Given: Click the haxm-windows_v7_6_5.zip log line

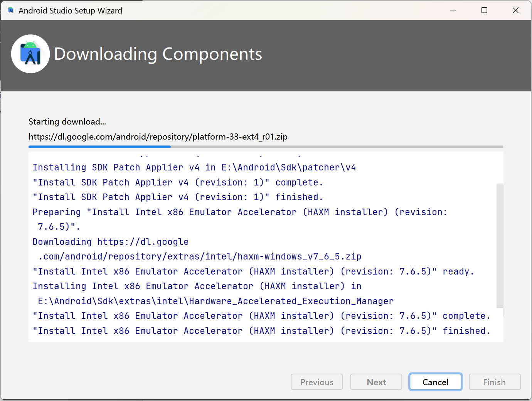Looking at the screenshot, I should pyautogui.click(x=200, y=256).
